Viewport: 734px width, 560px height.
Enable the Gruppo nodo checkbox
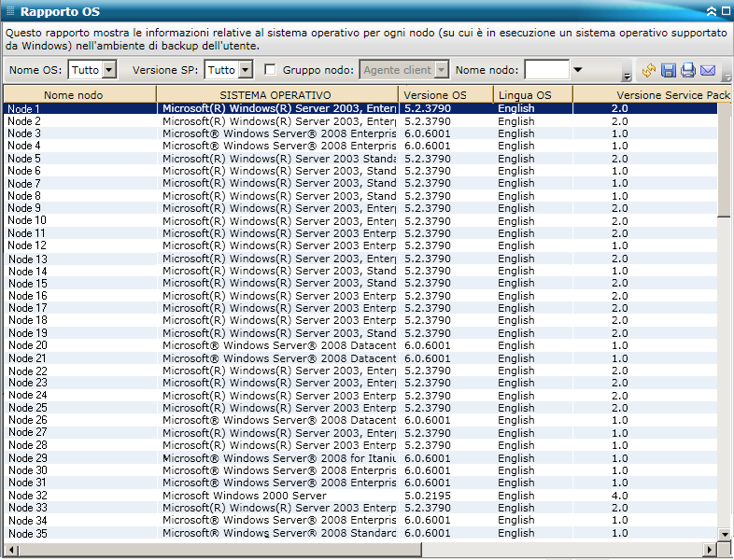271,69
